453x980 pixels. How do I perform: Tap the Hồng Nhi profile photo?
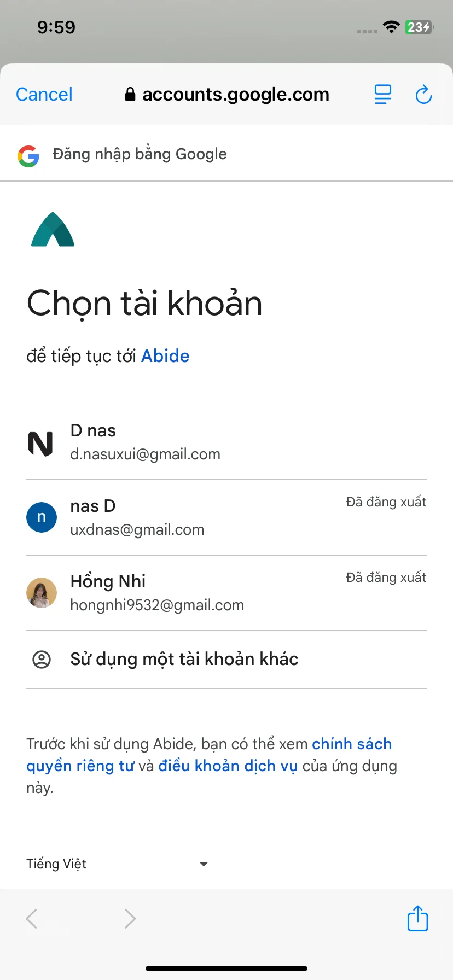[42, 593]
